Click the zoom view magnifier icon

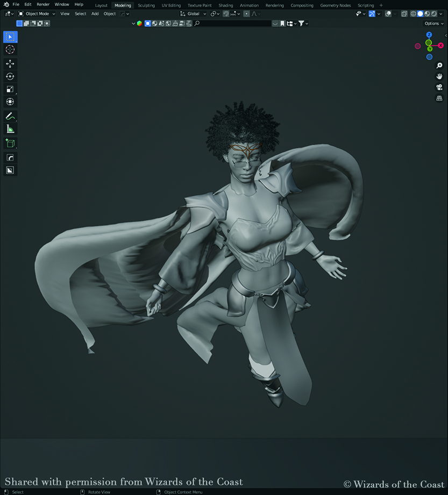click(439, 66)
